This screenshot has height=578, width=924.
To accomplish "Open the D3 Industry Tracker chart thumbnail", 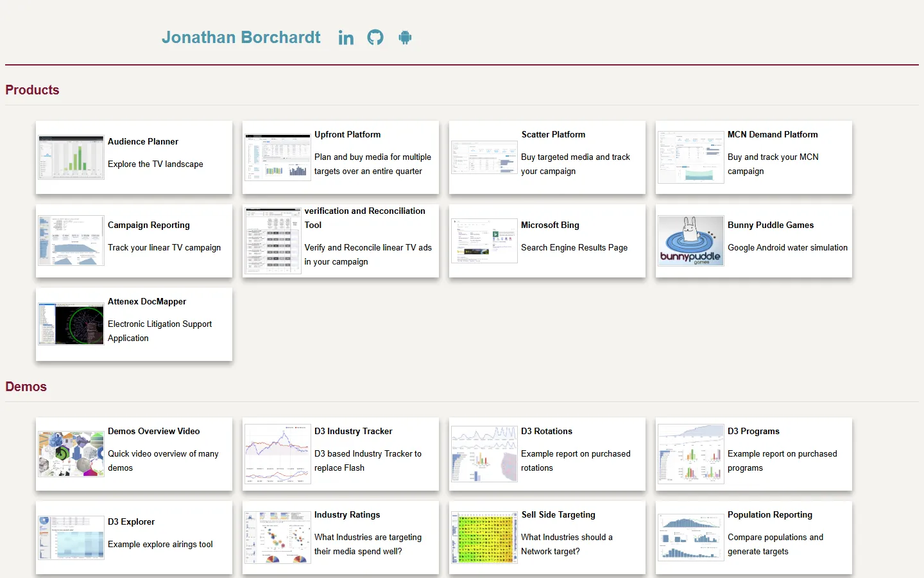I will coord(278,454).
